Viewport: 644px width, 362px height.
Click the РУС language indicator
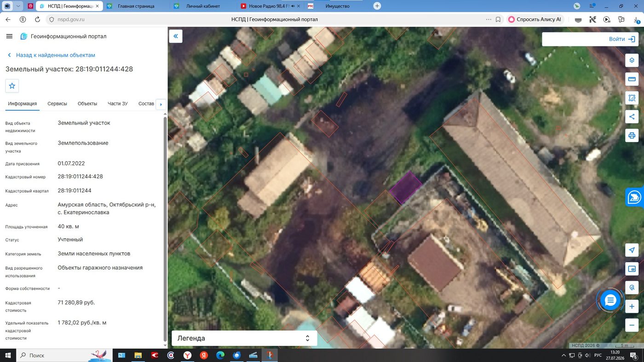[598, 355]
